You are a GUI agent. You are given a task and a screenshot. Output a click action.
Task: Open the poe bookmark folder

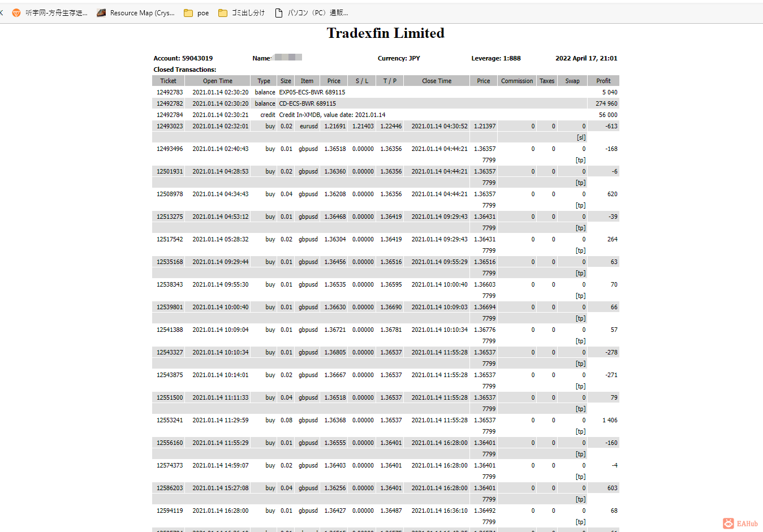click(196, 13)
